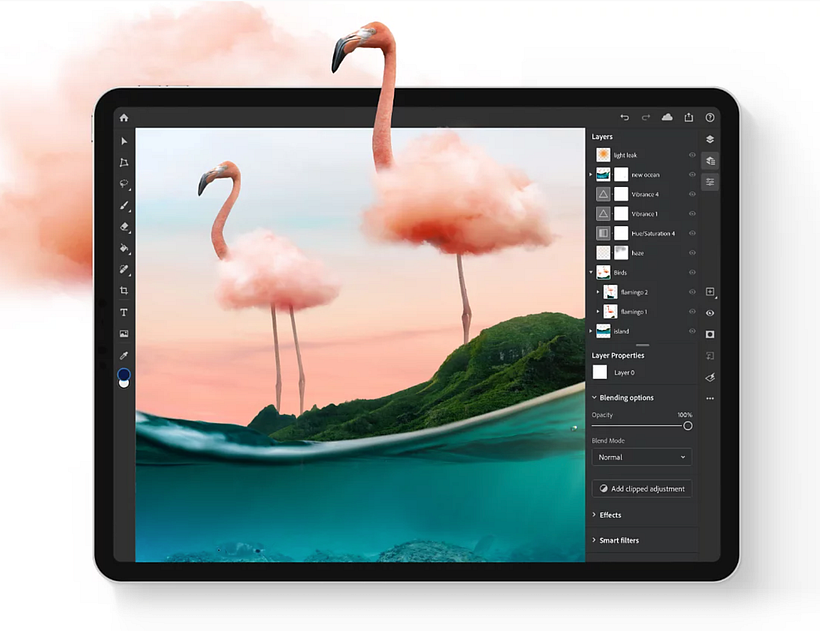Image resolution: width=820 pixels, height=631 pixels.
Task: Collapse the Blending options section
Action: coord(594,397)
